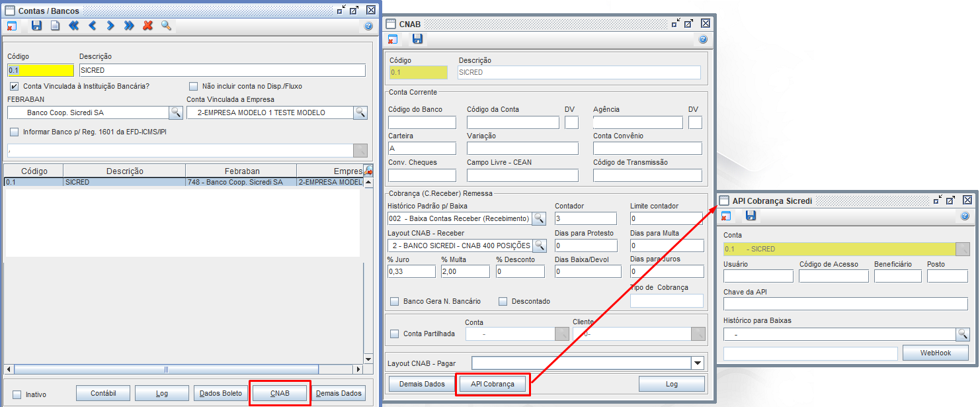
Task: Click the Contador field showing 3
Action: [x=586, y=218]
